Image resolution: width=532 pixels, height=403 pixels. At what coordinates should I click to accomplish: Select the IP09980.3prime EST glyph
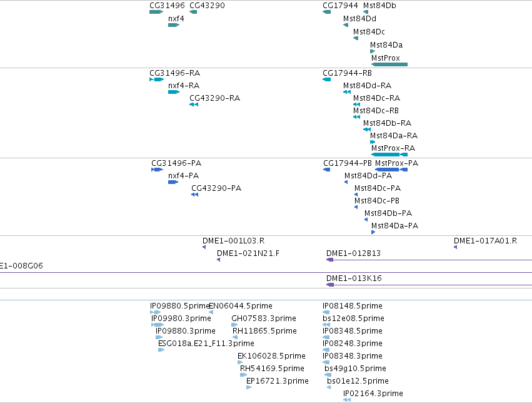158,325
